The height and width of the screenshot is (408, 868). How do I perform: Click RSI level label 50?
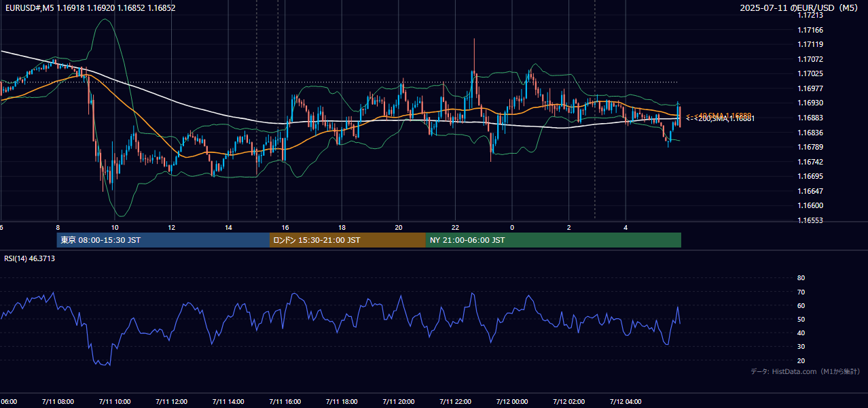point(801,319)
